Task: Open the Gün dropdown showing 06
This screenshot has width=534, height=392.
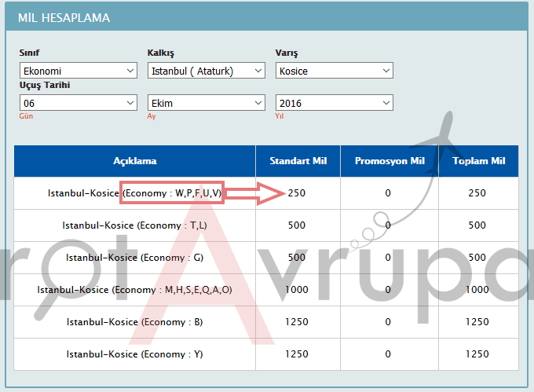Action: [78, 103]
